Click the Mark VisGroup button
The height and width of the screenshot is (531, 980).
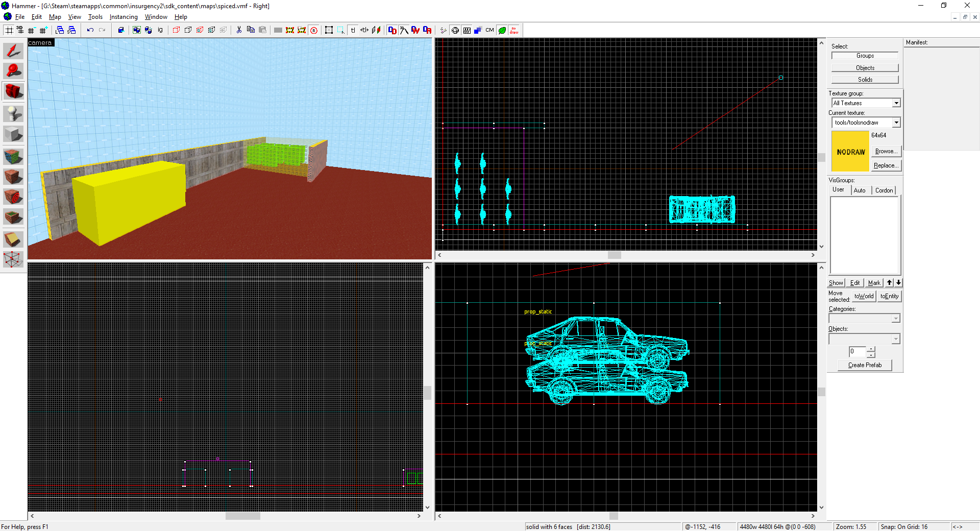point(874,283)
